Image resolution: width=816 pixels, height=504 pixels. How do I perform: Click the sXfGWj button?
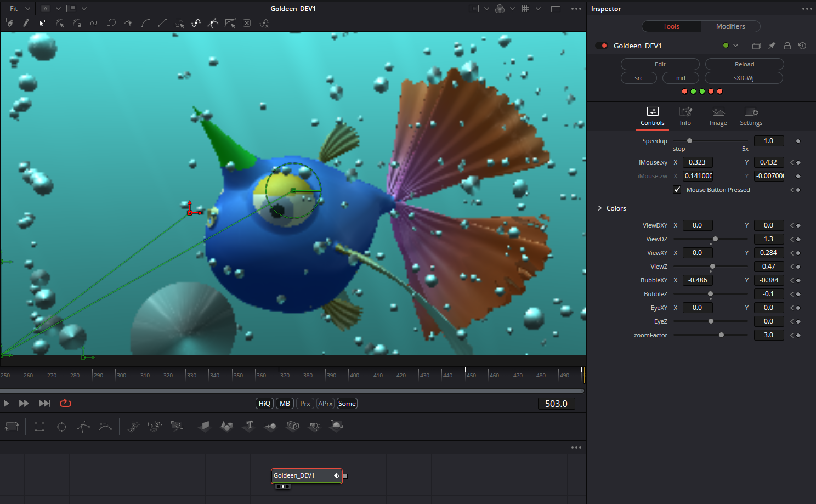click(744, 78)
